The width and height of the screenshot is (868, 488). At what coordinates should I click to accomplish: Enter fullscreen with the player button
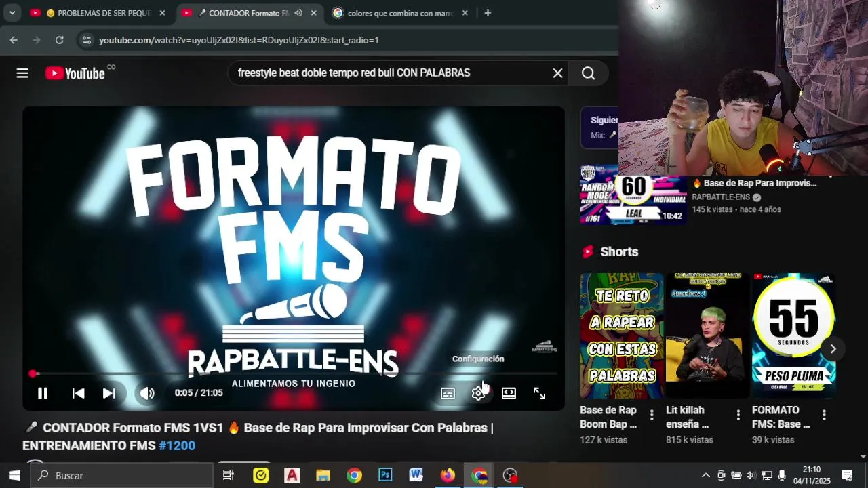(x=539, y=393)
